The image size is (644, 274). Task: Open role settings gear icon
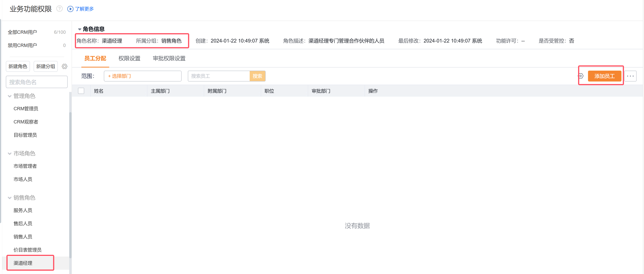pyautogui.click(x=65, y=66)
